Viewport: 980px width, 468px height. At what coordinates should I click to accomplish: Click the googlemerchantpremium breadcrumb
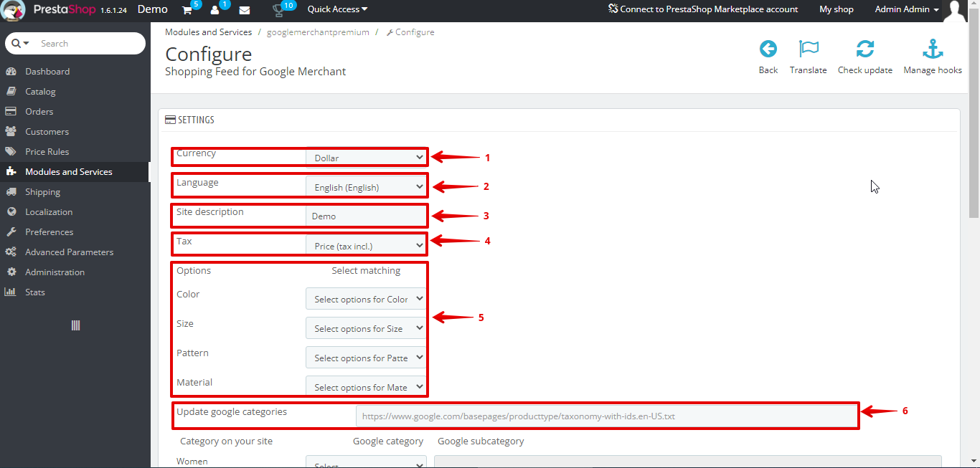click(x=318, y=32)
